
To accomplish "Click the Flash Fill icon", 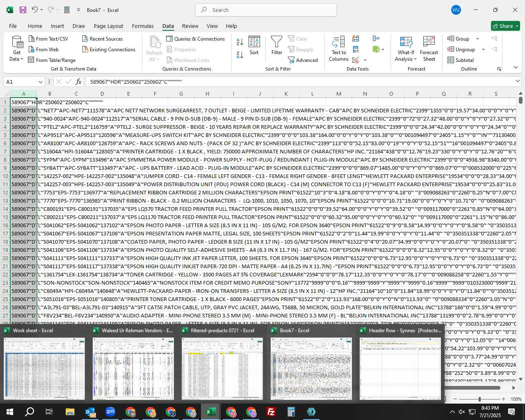I will click(x=356, y=39).
